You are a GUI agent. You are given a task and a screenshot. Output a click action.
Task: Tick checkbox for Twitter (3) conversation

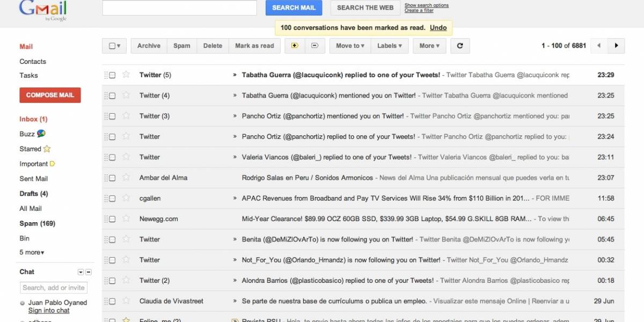pyautogui.click(x=112, y=116)
